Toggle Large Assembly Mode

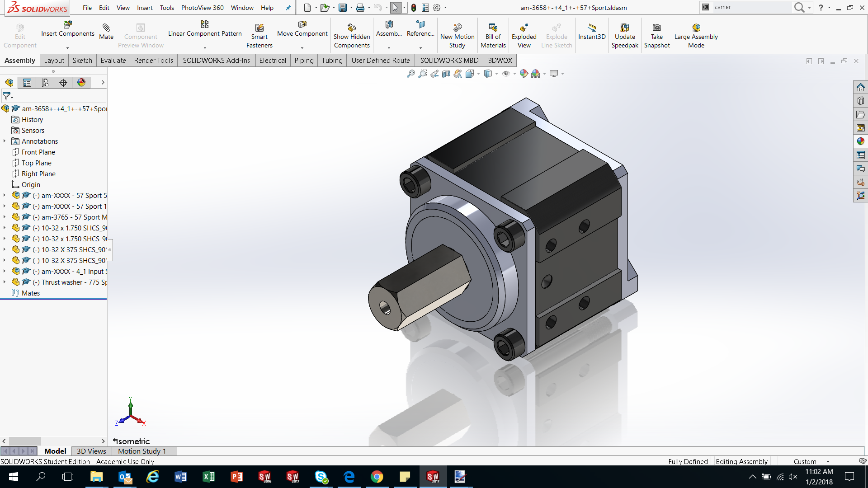coord(696,35)
